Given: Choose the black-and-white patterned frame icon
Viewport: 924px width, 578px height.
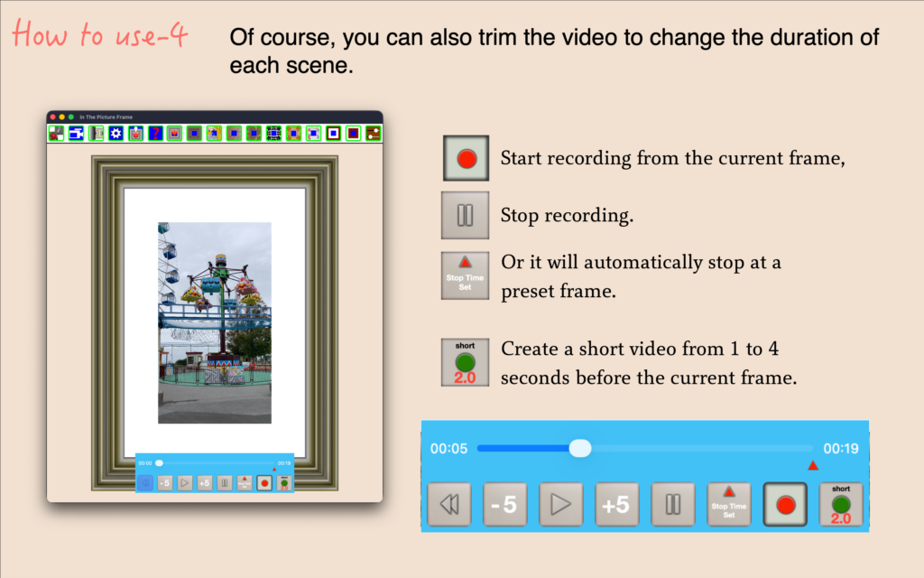Looking at the screenshot, I should [x=274, y=134].
